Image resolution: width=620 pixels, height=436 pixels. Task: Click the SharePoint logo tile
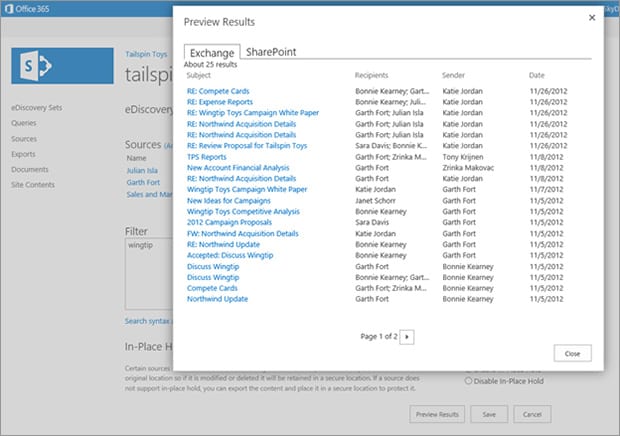62,66
